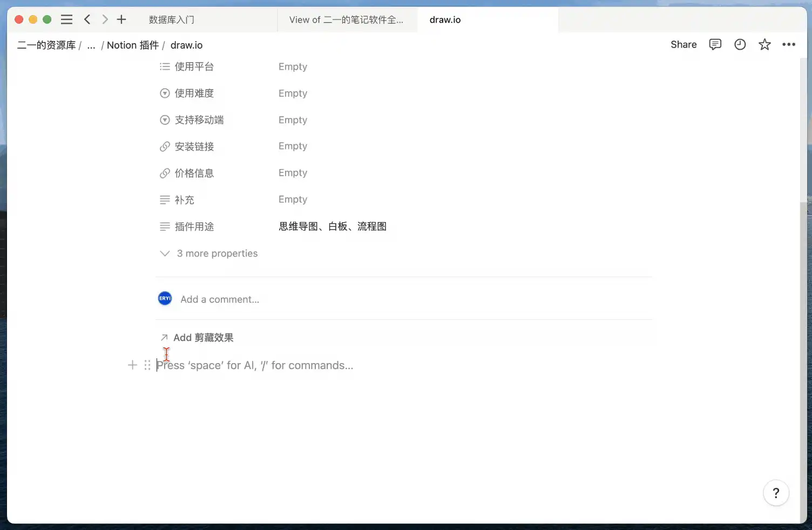Open the sidebar hamburger menu

66,19
